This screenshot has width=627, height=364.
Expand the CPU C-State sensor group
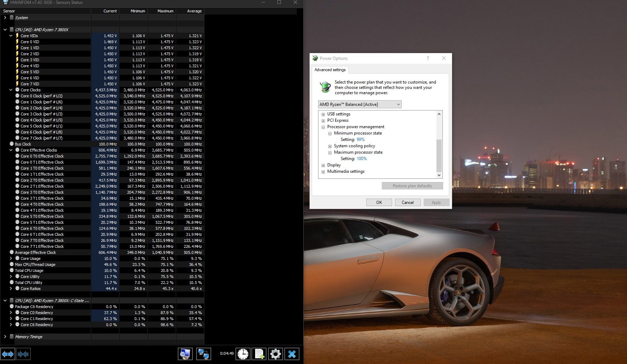5,301
